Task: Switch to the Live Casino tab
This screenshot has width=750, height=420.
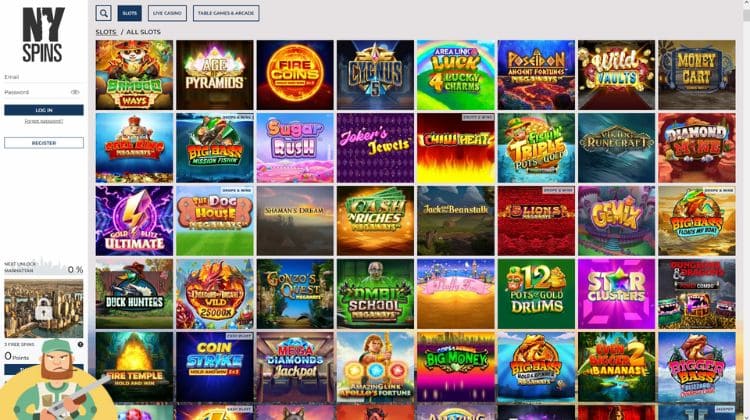Action: tap(167, 13)
